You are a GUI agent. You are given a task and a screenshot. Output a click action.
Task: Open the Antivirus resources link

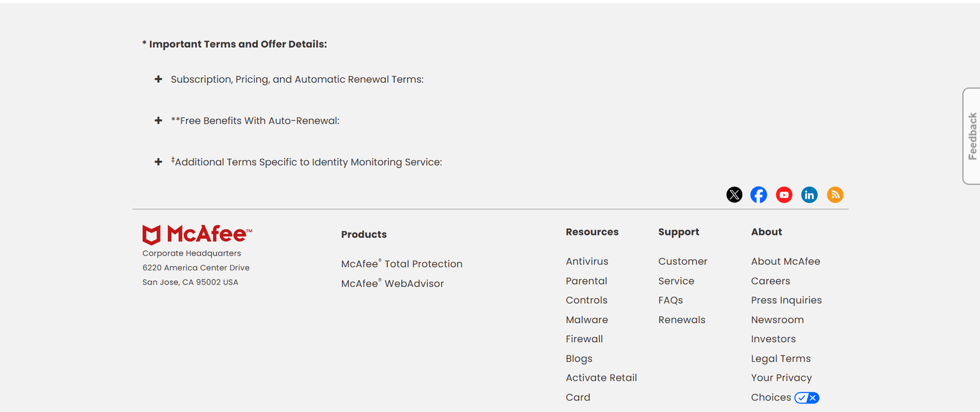pos(586,262)
